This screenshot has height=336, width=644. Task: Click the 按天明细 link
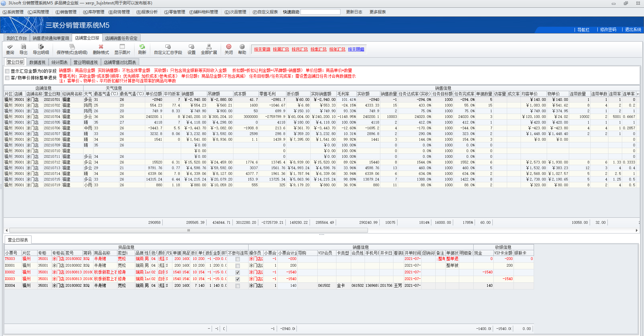(x=356, y=49)
